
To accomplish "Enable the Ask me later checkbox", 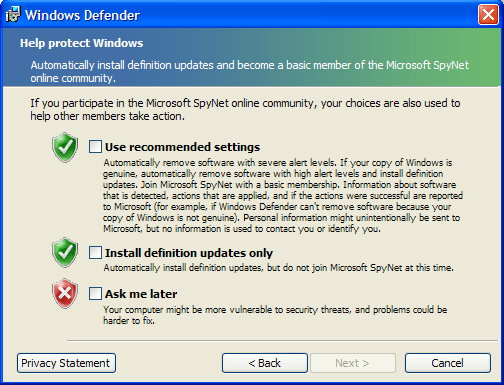I will (x=95, y=294).
